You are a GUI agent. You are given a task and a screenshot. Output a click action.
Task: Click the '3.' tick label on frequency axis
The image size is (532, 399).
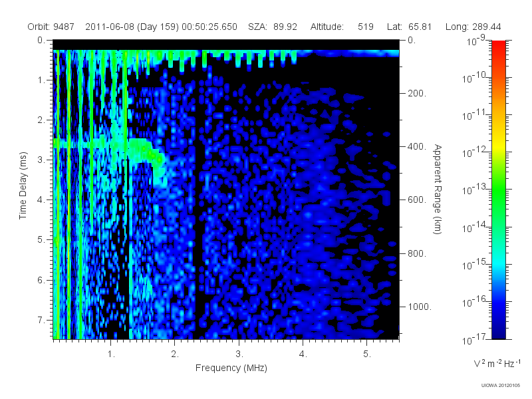pos(239,354)
